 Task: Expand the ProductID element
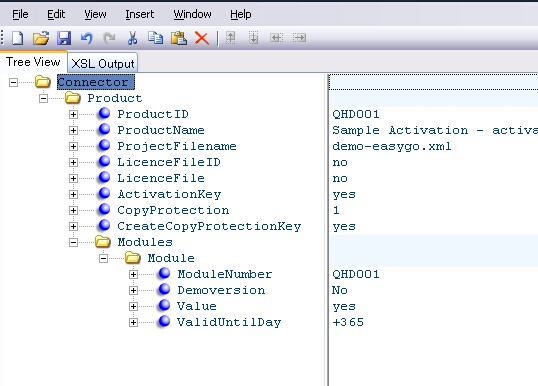click(73, 114)
